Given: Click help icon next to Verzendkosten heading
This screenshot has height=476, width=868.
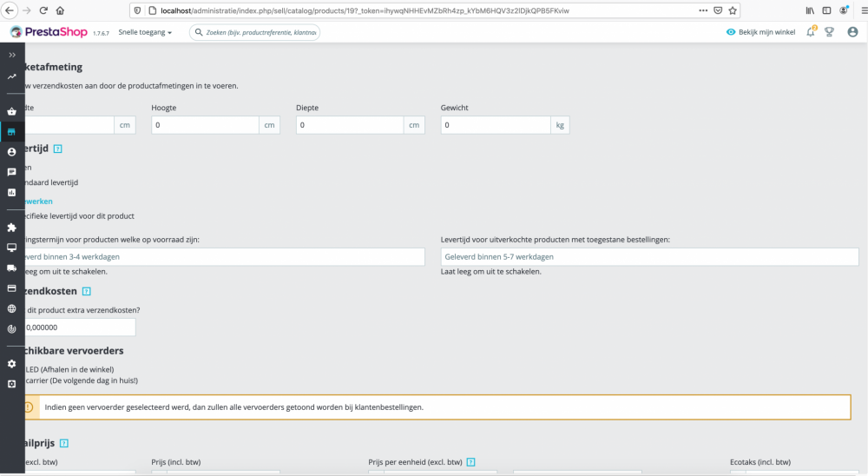Looking at the screenshot, I should pyautogui.click(x=86, y=292).
